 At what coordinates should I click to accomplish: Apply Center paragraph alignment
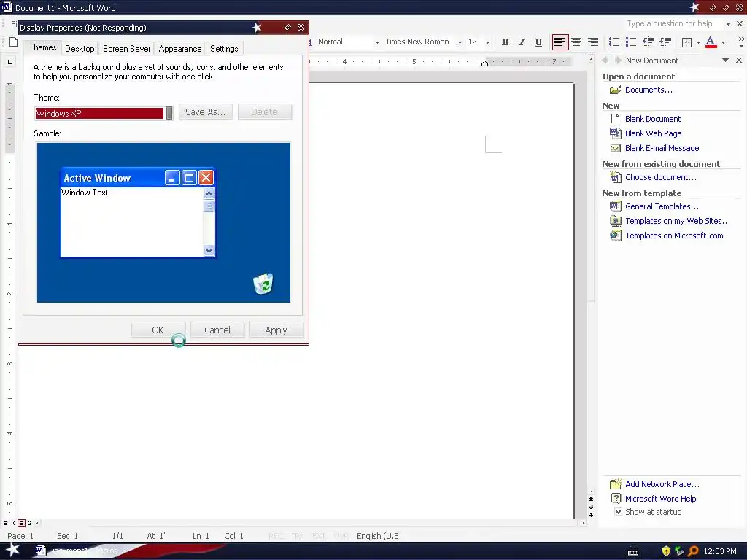tap(576, 42)
